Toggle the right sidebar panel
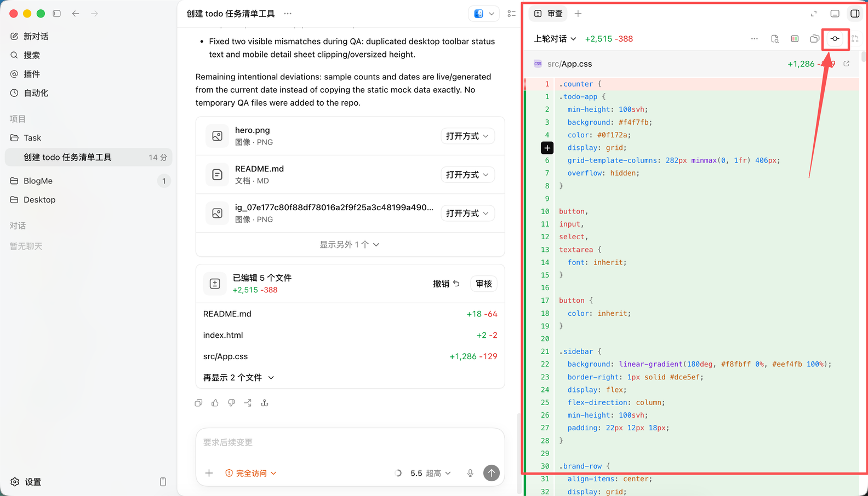Image resolution: width=868 pixels, height=496 pixels. coord(855,14)
